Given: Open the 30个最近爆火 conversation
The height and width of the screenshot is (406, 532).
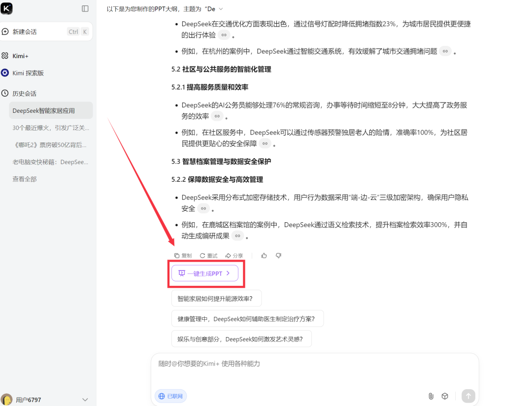Looking at the screenshot, I should 51,128.
